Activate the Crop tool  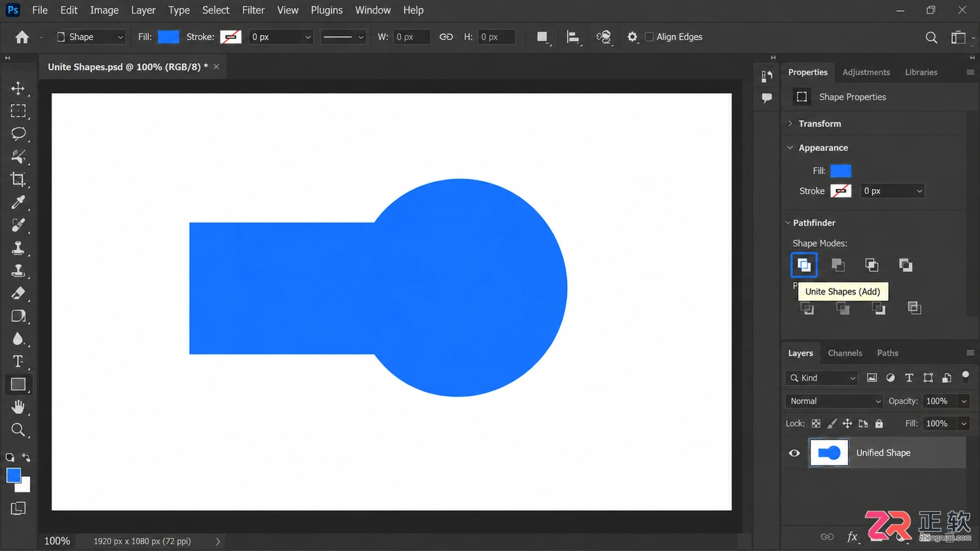coord(18,180)
